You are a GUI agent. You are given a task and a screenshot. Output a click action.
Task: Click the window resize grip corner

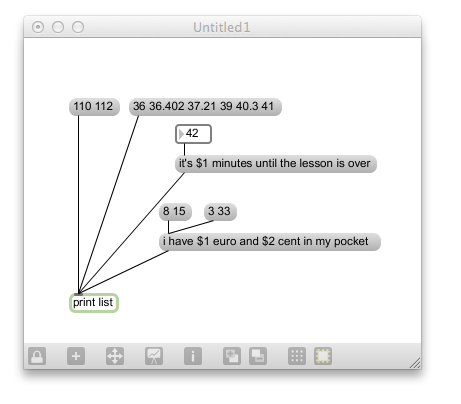(x=415, y=363)
